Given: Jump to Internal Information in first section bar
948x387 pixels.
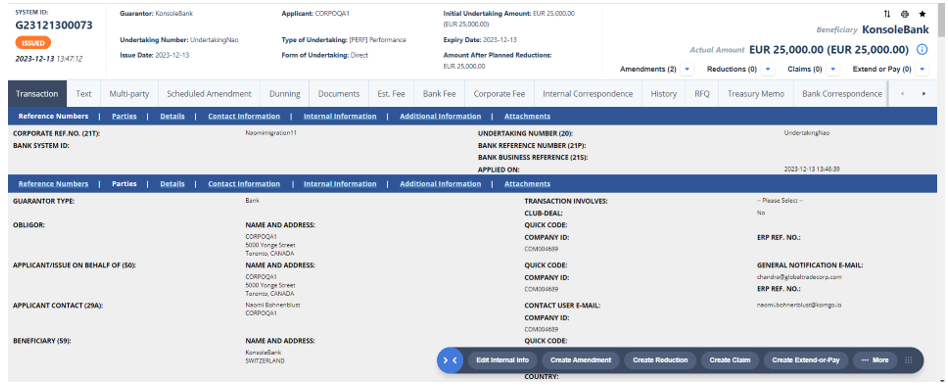Looking at the screenshot, I should pyautogui.click(x=340, y=116).
